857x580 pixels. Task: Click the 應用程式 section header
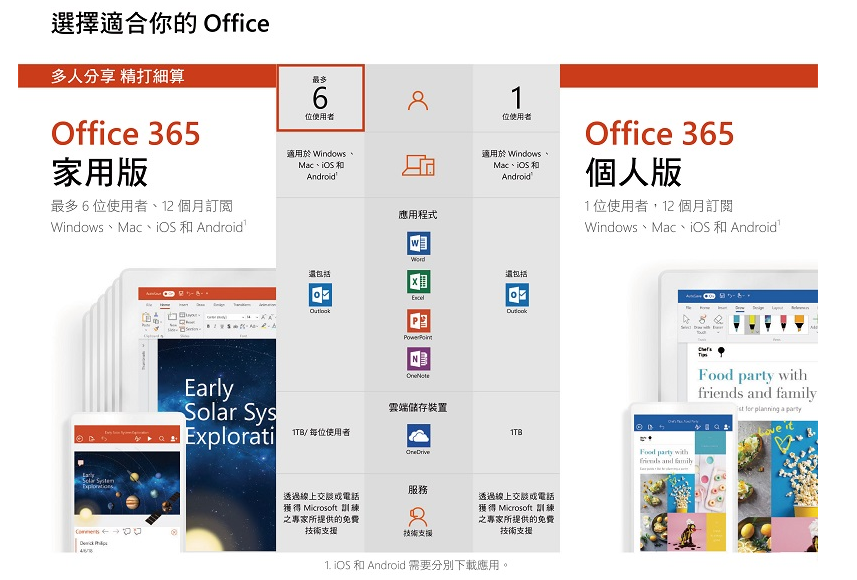(419, 213)
